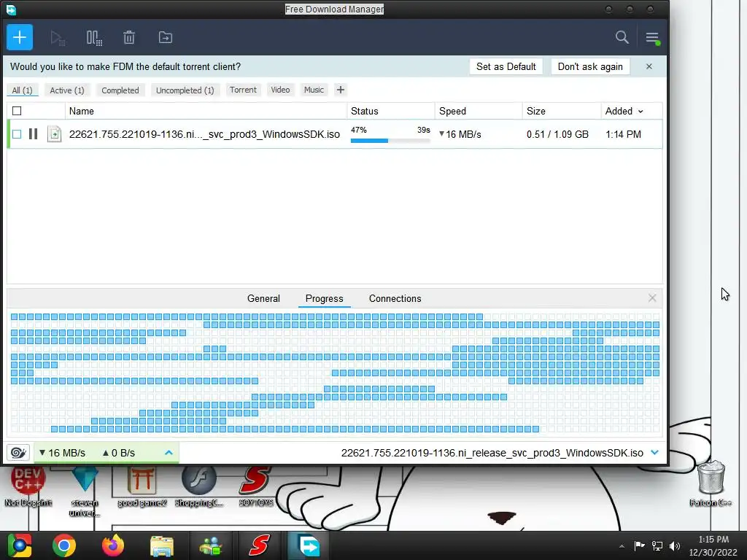Image resolution: width=747 pixels, height=560 pixels.
Task: Select the Music filter tag
Action: [x=314, y=90]
